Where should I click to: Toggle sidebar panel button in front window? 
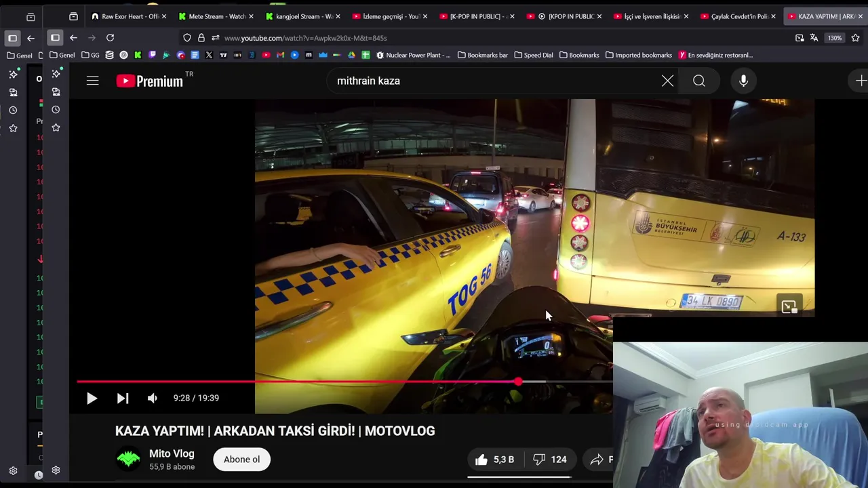point(55,38)
